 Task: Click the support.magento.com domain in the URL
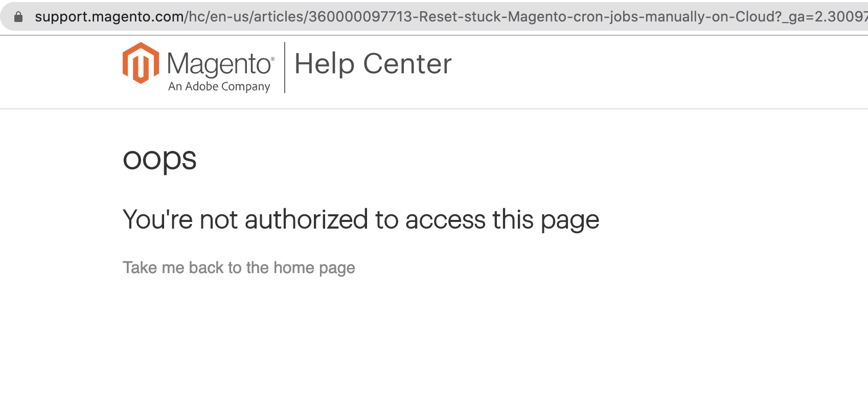click(x=109, y=17)
